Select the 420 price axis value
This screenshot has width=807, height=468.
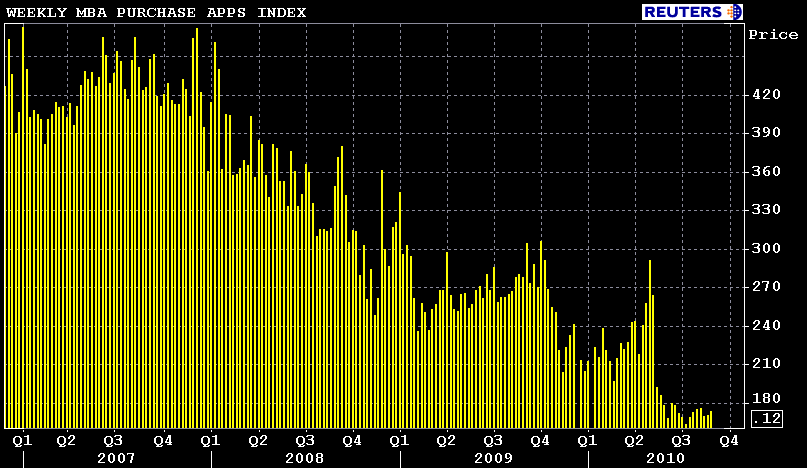pyautogui.click(x=765, y=94)
